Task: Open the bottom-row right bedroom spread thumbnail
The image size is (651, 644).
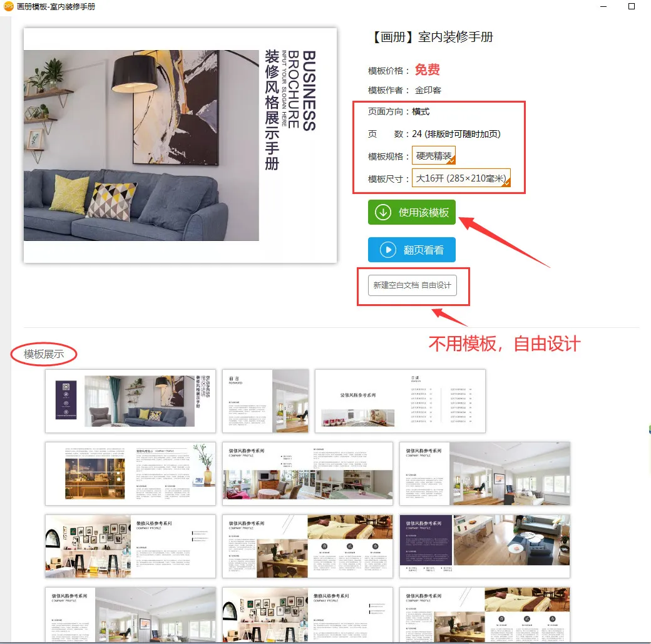Action: pos(484,615)
